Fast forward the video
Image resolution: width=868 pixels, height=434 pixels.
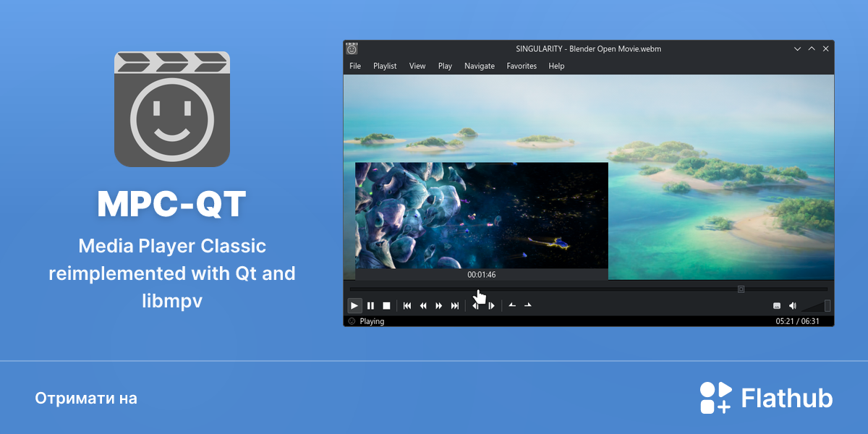pos(439,306)
